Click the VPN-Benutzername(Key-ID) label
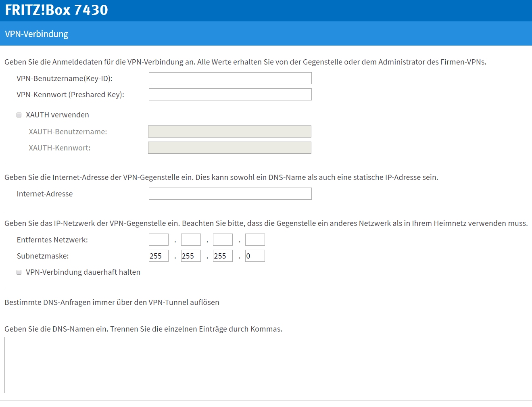This screenshot has height=407, width=532. pos(65,79)
